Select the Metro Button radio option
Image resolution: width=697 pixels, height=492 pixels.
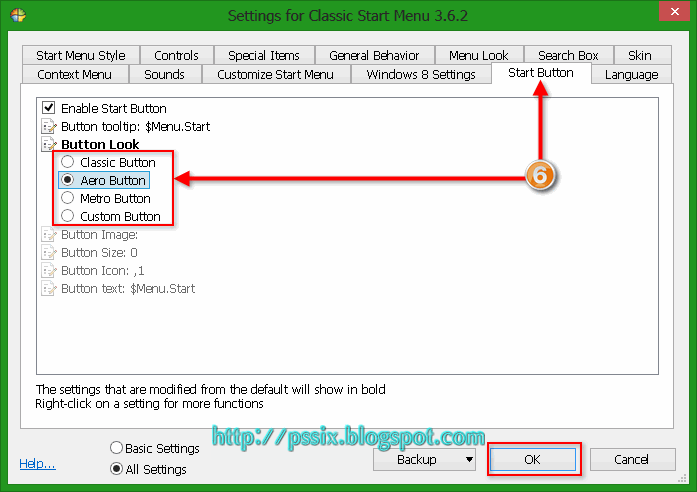pyautogui.click(x=68, y=198)
